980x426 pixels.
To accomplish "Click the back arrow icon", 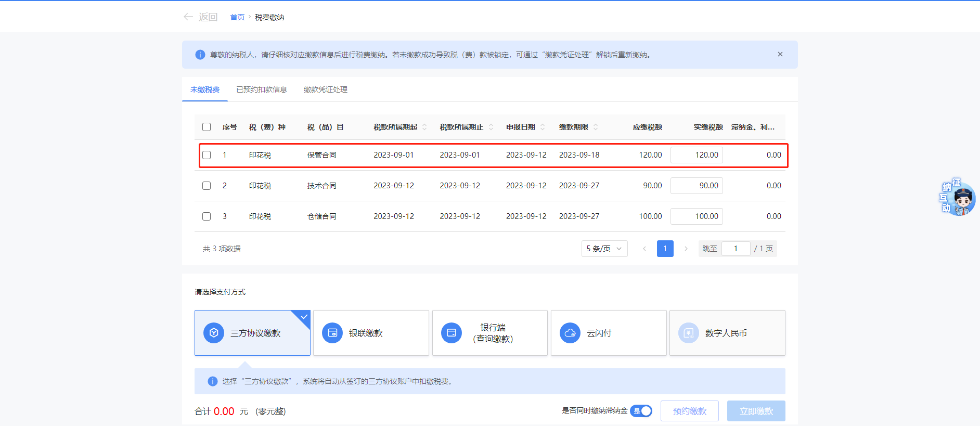I will (x=188, y=17).
